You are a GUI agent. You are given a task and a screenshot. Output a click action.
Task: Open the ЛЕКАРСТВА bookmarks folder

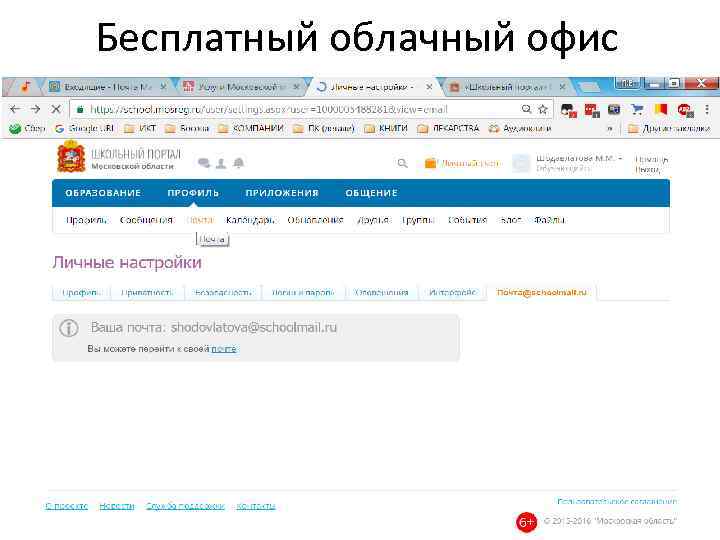pyautogui.click(x=448, y=129)
